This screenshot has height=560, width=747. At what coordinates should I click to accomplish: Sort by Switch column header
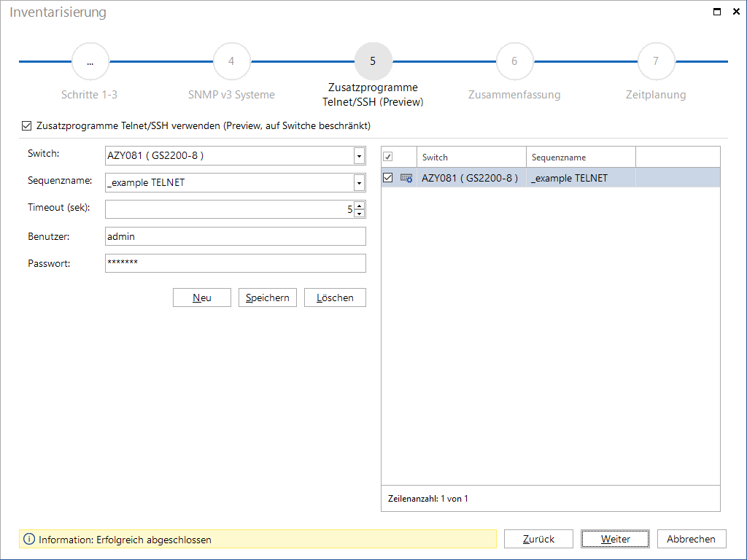pyautogui.click(x=471, y=157)
